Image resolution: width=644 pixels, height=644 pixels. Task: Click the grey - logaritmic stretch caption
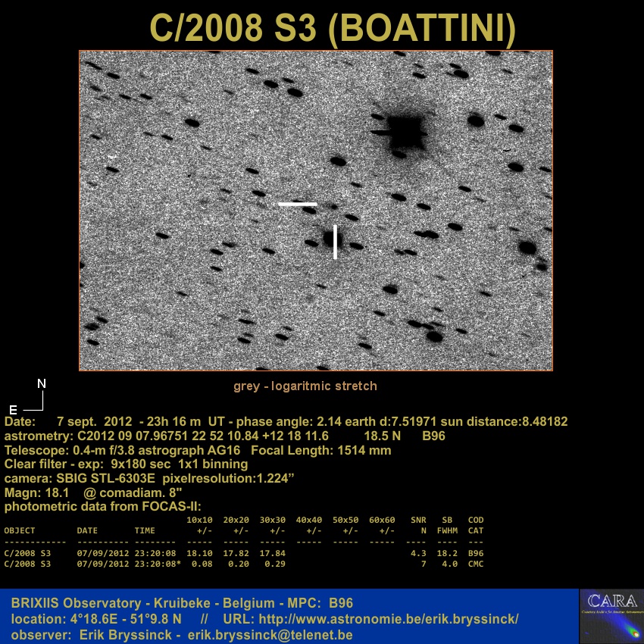(x=305, y=386)
